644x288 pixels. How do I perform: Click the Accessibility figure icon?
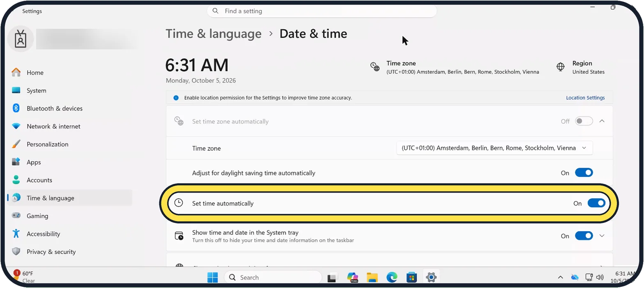tap(16, 234)
